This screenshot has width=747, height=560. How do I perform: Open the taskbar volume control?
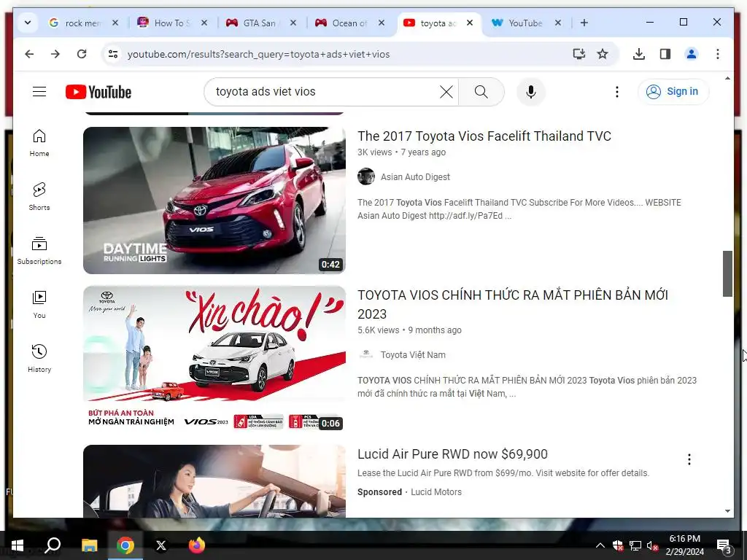(x=652, y=545)
